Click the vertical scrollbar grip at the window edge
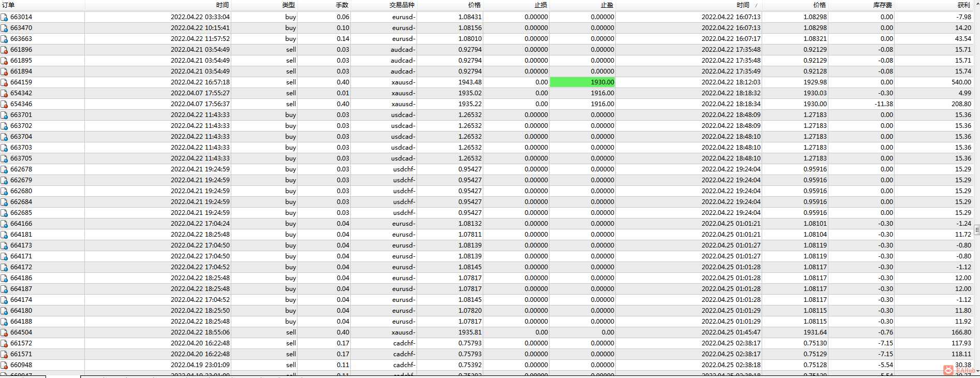This screenshot has width=980, height=378. click(977, 230)
